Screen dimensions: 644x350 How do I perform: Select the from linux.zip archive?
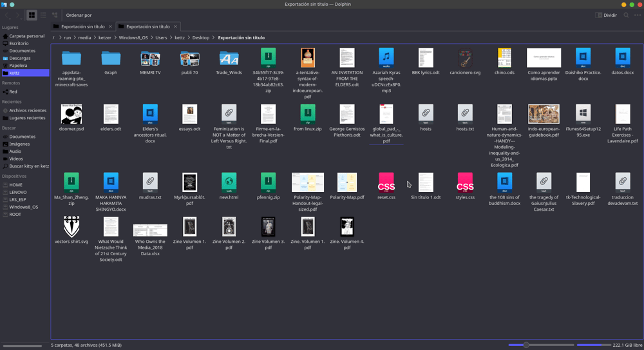tap(308, 114)
